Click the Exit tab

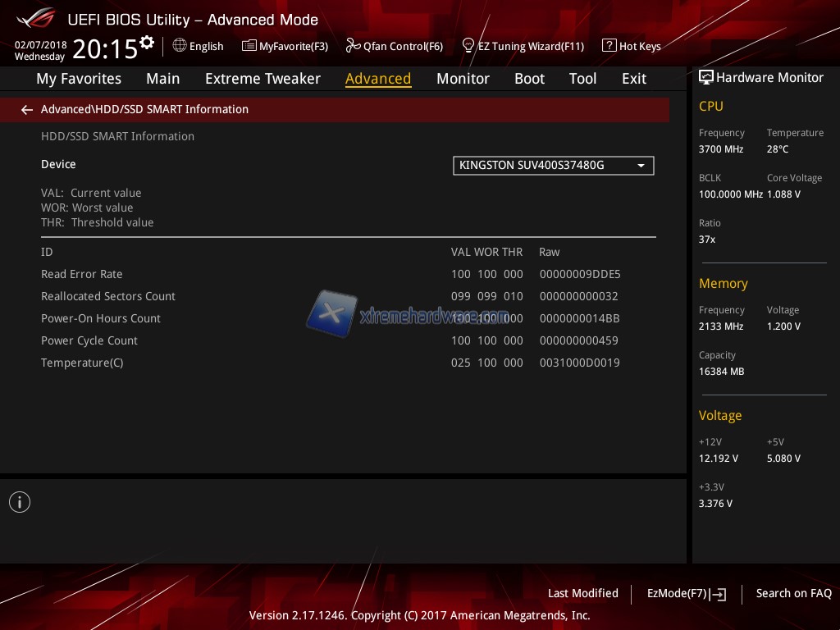634,79
